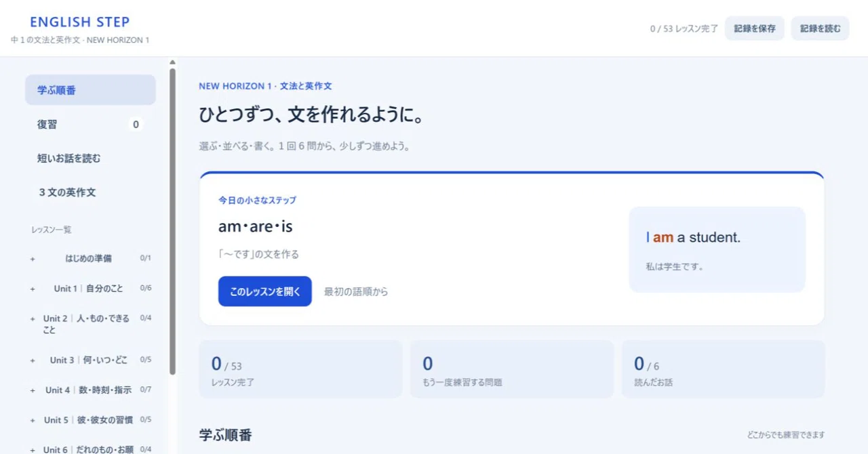The image size is (868, 454).
Task: Click the sidebar vertical scrollbar
Action: pos(172,222)
